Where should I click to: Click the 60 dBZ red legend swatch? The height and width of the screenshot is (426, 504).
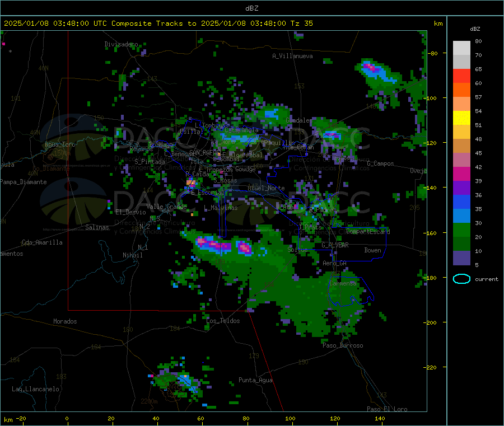pos(461,76)
